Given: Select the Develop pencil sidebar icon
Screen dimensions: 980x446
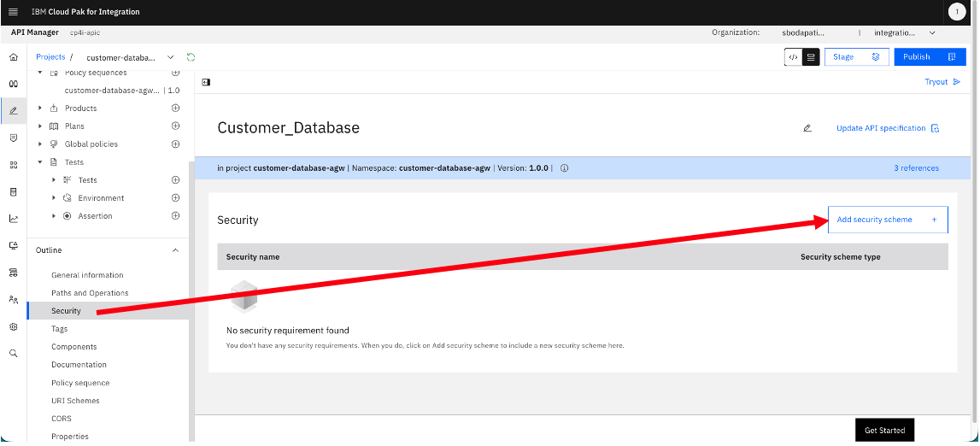Looking at the screenshot, I should [14, 111].
